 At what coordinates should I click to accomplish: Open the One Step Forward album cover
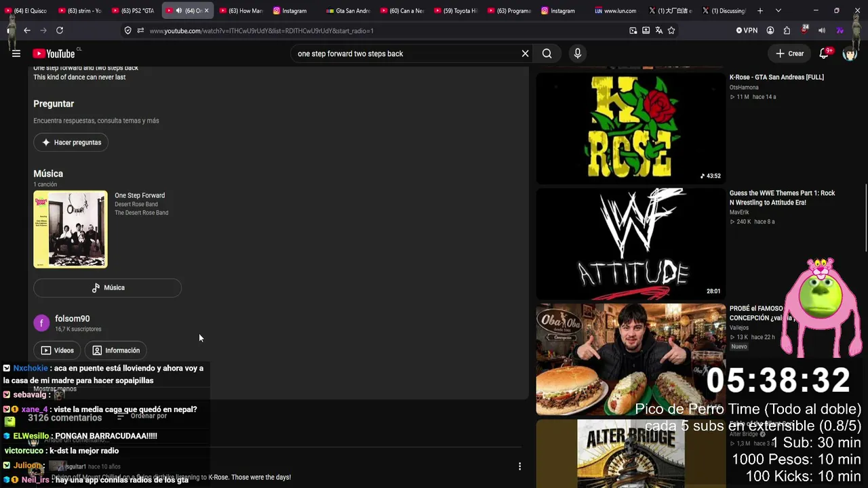[x=71, y=229]
